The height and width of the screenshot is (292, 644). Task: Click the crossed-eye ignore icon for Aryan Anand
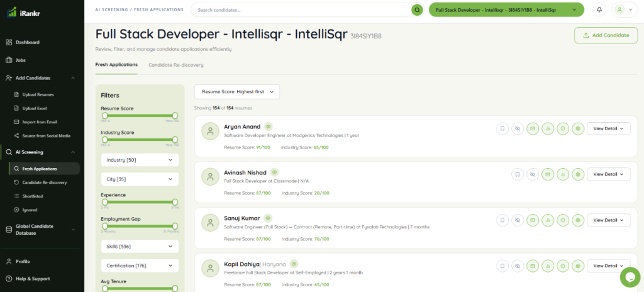click(517, 128)
